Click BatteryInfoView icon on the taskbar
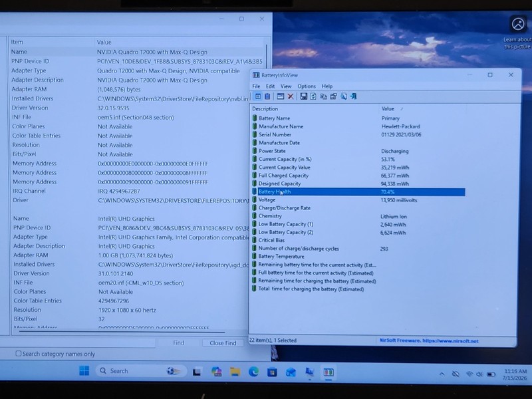The image size is (532, 399). click(x=328, y=372)
